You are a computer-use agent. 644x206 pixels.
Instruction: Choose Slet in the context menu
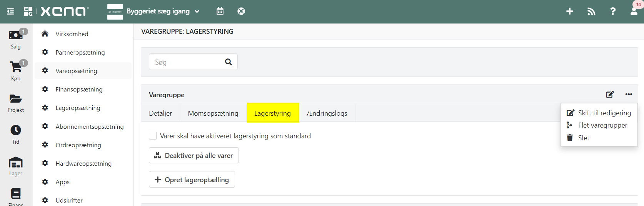pos(583,138)
